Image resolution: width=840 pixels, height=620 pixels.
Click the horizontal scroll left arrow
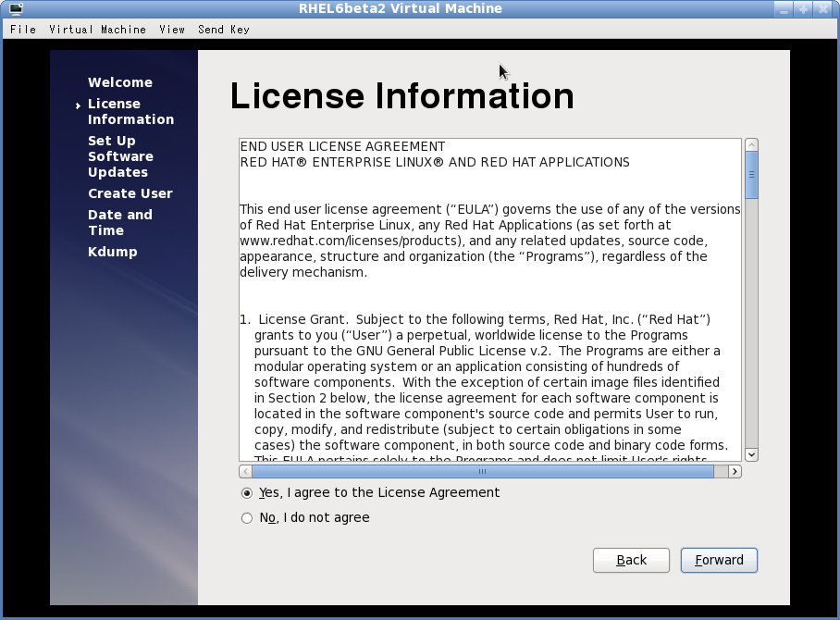point(245,472)
